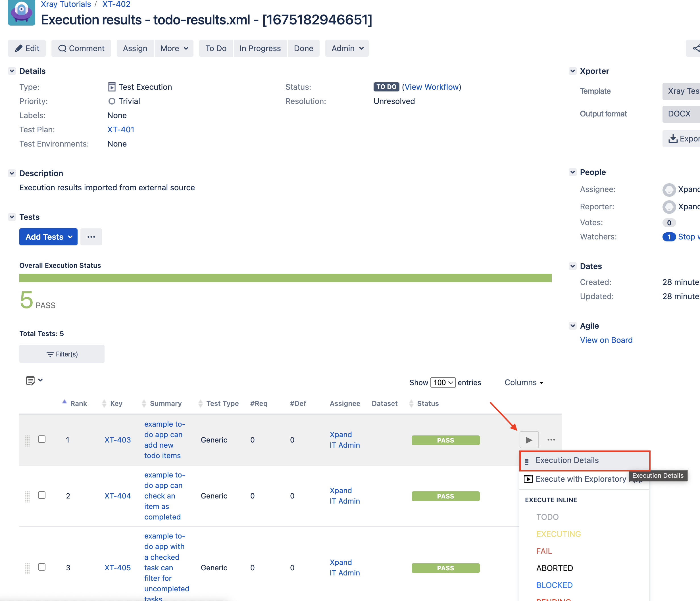The width and height of the screenshot is (700, 601).
Task: Sort the table by Test Type column
Action: point(218,403)
